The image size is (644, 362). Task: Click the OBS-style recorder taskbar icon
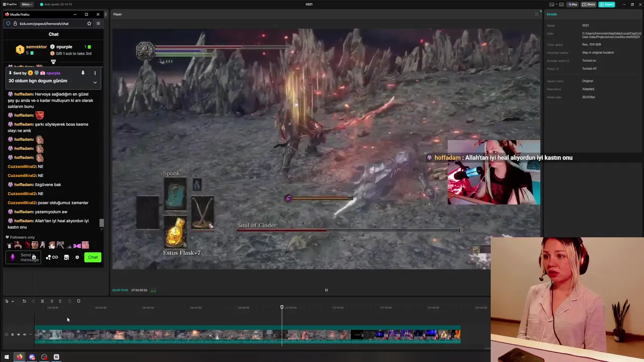(44, 357)
